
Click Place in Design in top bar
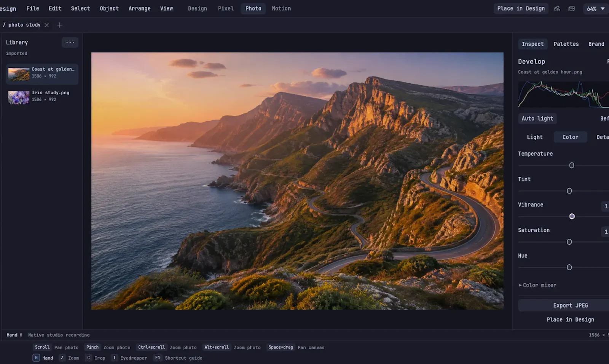click(x=521, y=8)
